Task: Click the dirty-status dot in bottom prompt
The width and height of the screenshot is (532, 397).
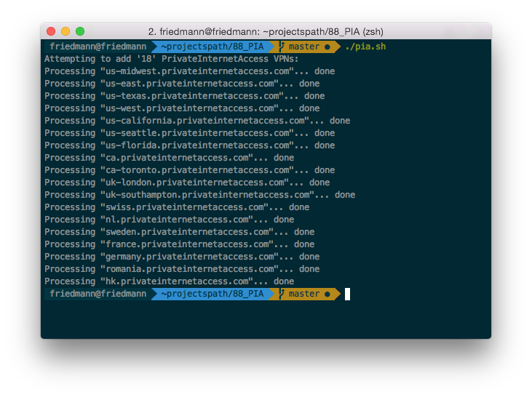Action: (x=327, y=294)
